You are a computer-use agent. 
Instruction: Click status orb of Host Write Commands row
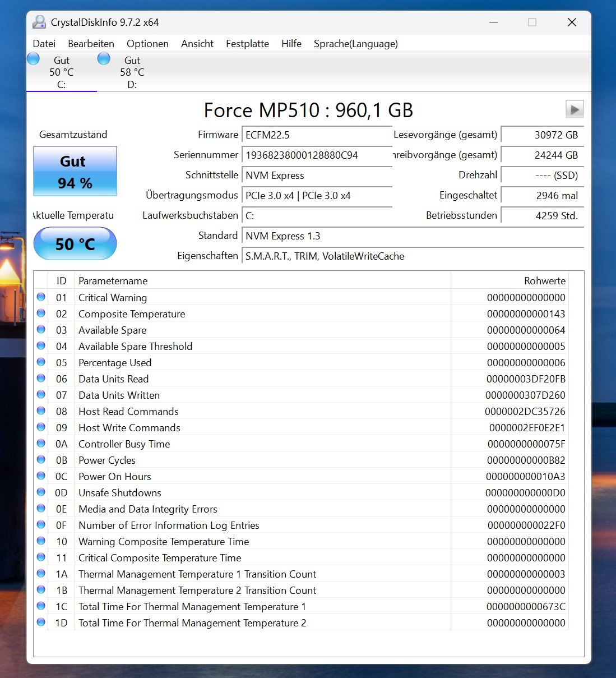tap(41, 427)
